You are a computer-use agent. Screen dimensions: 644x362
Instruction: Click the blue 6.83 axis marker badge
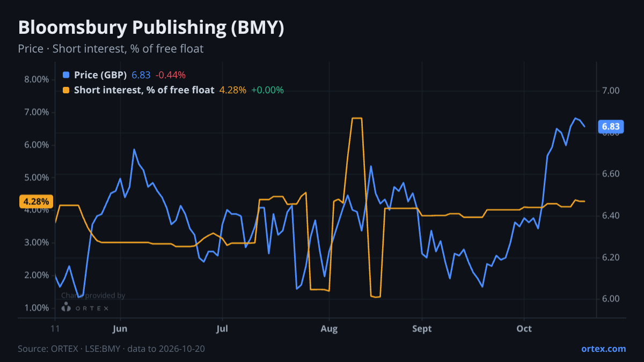coord(611,127)
